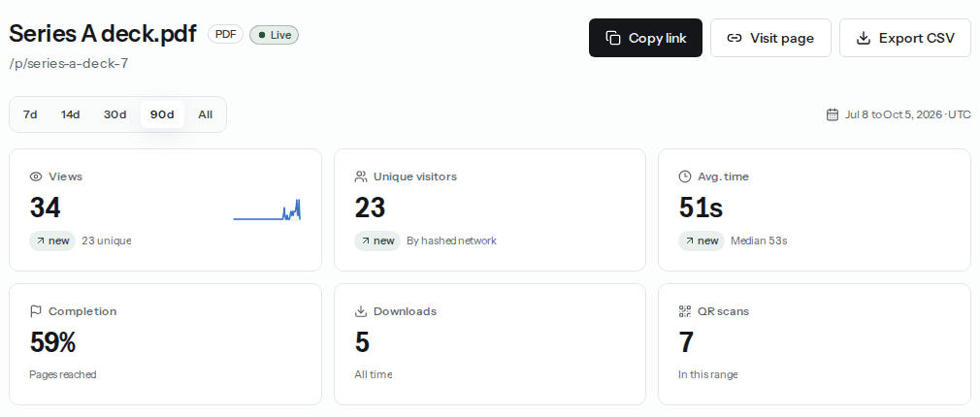Click the chain icon in Visit page
Screen dimensions: 980x417
click(735, 38)
